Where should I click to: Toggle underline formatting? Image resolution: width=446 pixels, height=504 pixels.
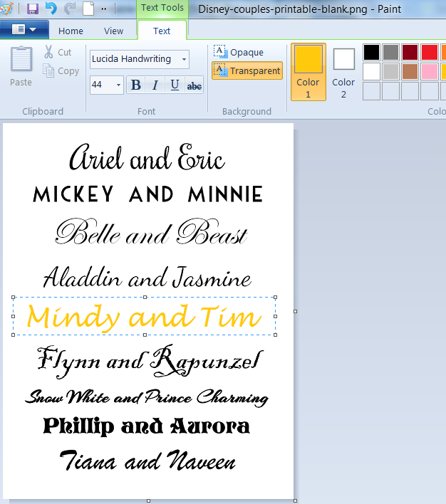175,85
